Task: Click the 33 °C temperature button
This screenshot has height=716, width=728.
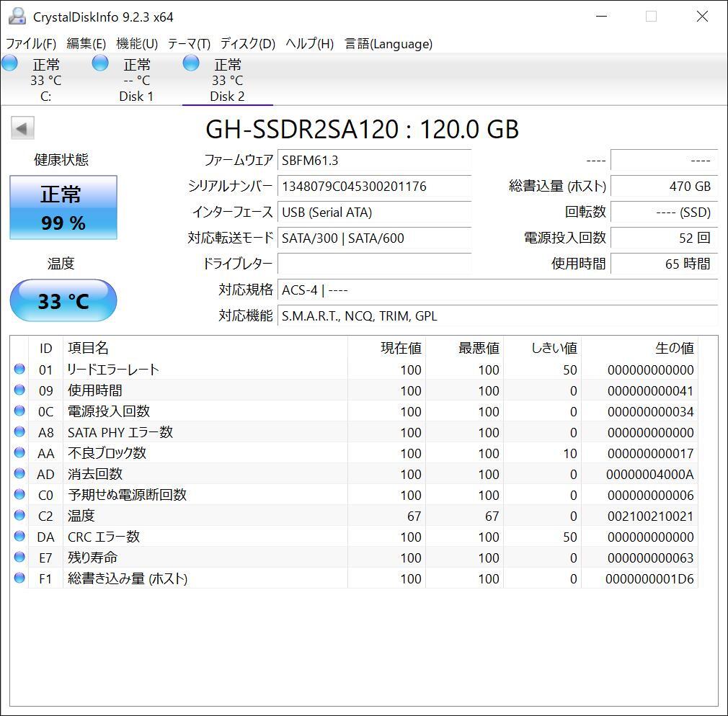Action: point(63,300)
